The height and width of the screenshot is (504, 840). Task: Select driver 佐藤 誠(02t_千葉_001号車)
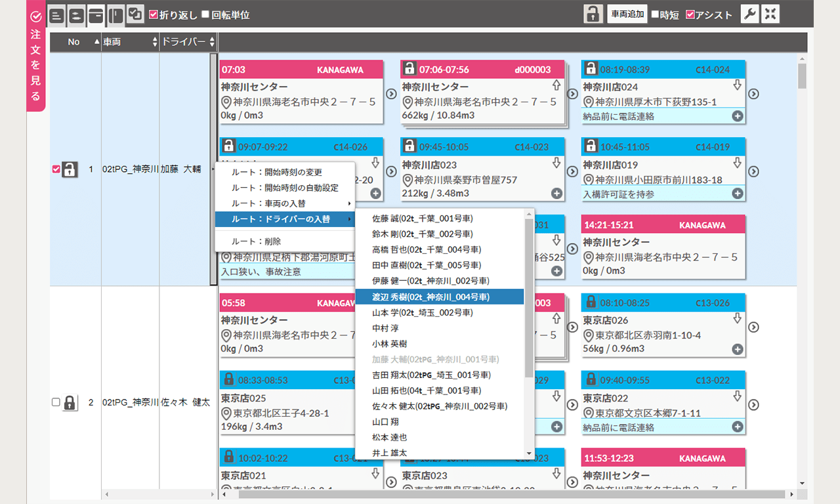(x=439, y=219)
